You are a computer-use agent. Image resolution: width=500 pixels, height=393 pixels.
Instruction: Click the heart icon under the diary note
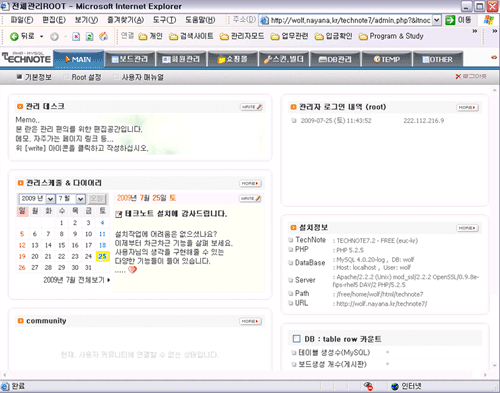tap(132, 270)
